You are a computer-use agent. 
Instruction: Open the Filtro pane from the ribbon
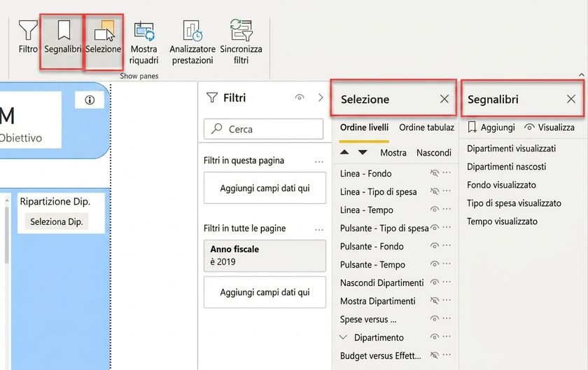28,36
